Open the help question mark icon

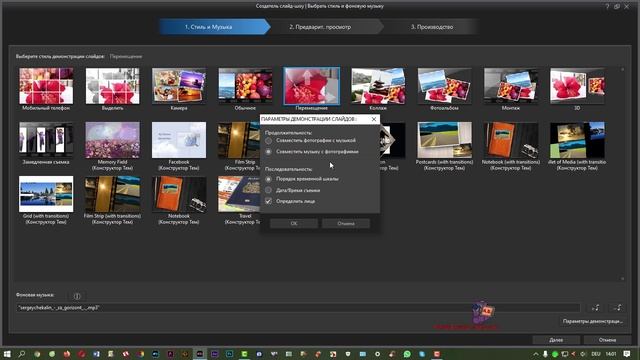607,6
